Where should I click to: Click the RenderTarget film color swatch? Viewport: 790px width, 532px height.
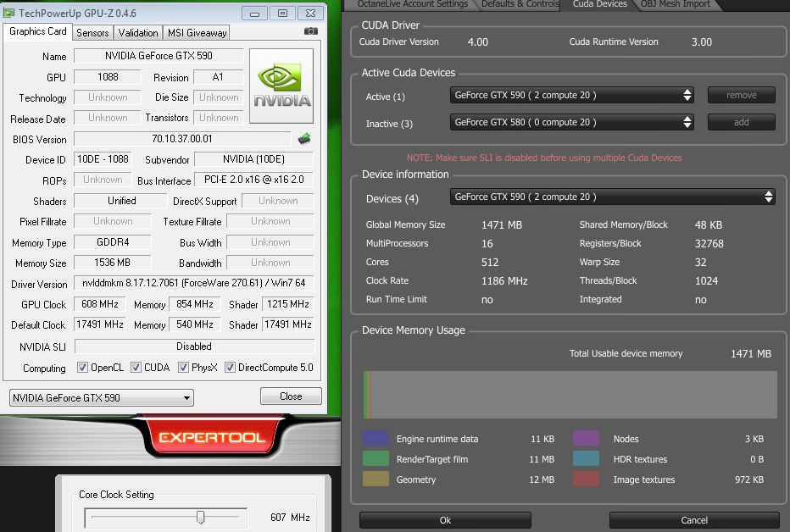click(376, 458)
